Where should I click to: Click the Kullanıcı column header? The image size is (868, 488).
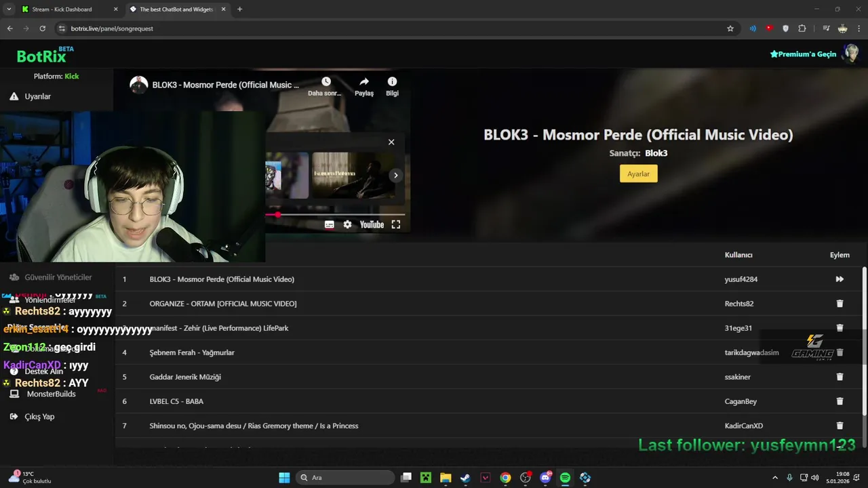(x=738, y=255)
